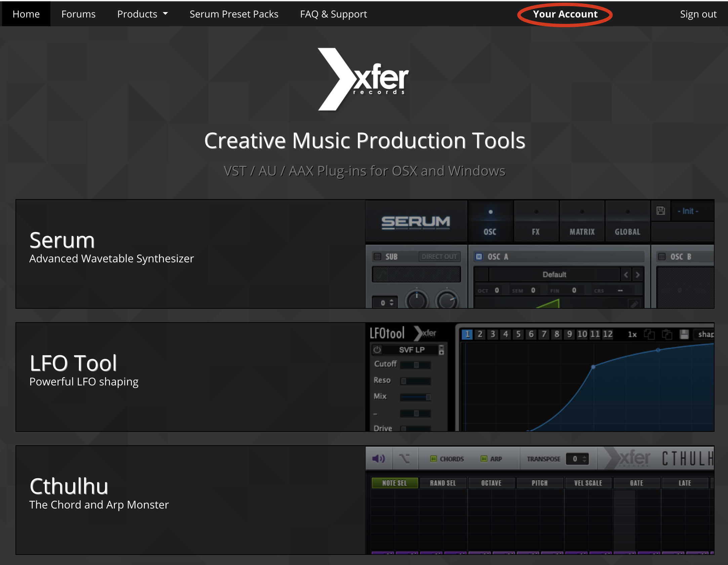
Task: Click the copy shape icon in LFO Tool
Action: tap(649, 335)
